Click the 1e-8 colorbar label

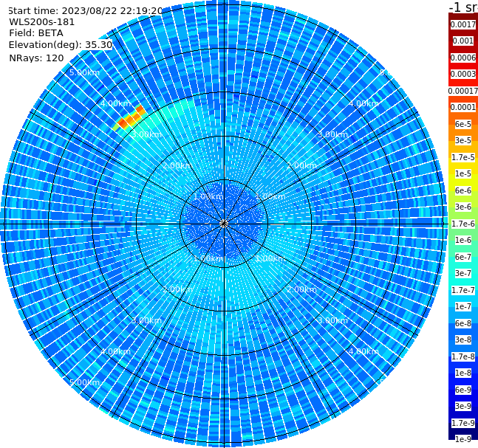463,373
